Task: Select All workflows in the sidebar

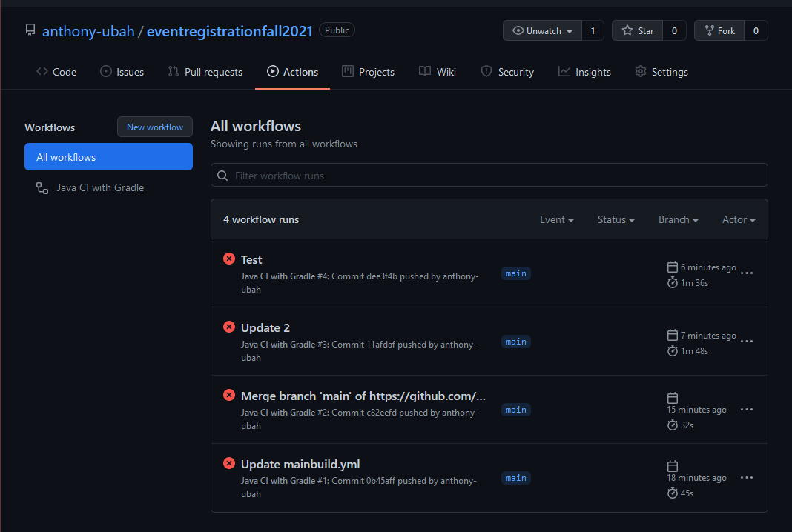Action: (x=108, y=157)
